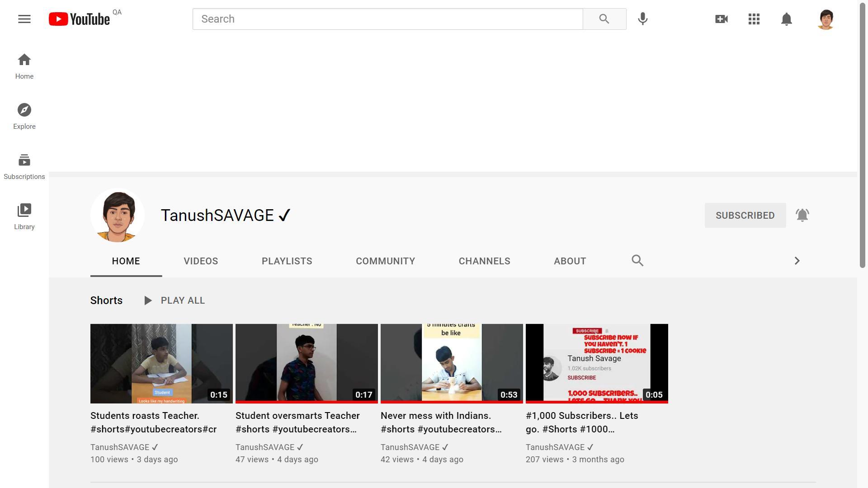Click the YouTube logo
The image size is (868, 488).
click(x=80, y=19)
